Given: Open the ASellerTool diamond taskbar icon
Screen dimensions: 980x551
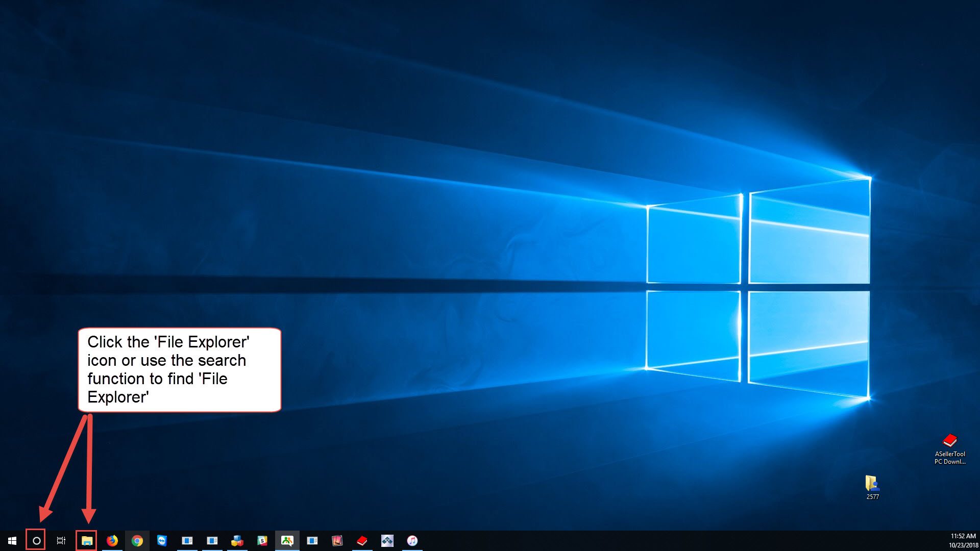Looking at the screenshot, I should tap(386, 540).
